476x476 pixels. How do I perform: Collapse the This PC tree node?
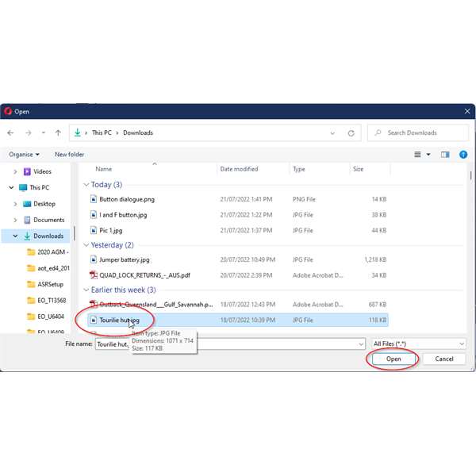click(x=12, y=187)
